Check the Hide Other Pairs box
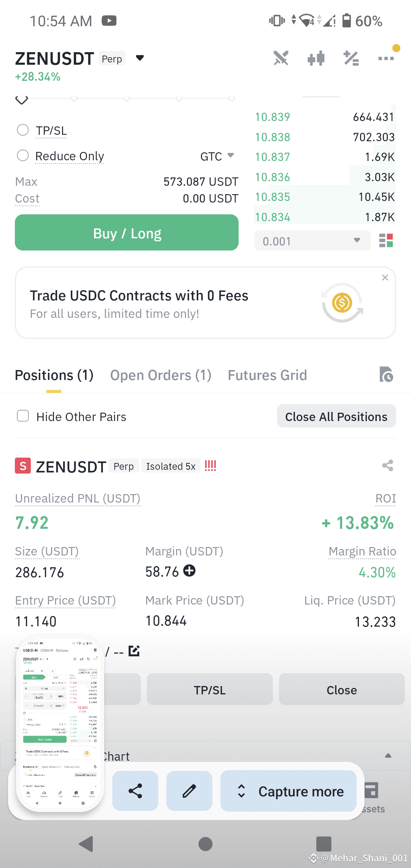 tap(23, 416)
